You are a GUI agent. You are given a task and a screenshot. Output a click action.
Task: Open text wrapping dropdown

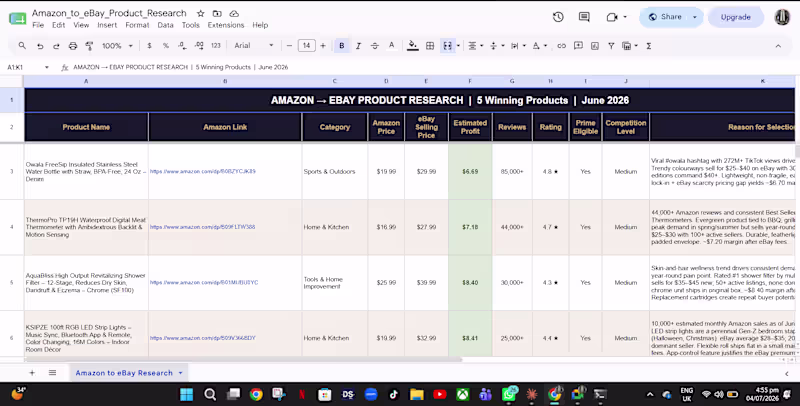518,46
